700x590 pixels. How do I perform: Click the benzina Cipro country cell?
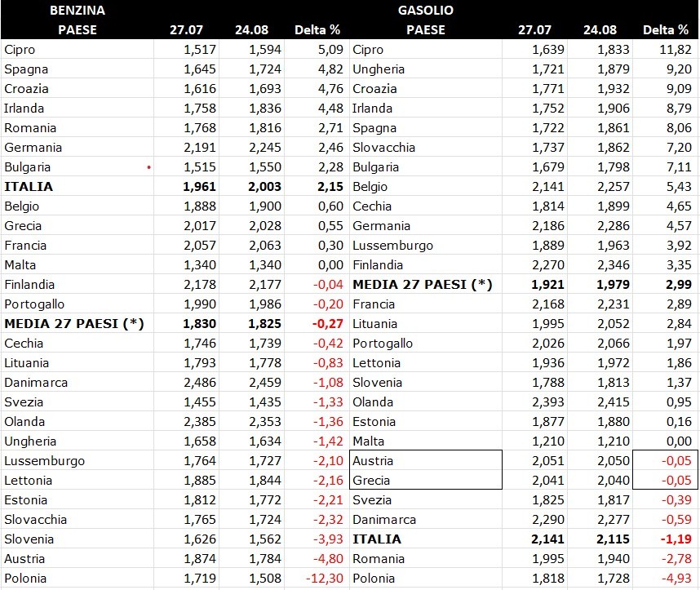[78, 50]
